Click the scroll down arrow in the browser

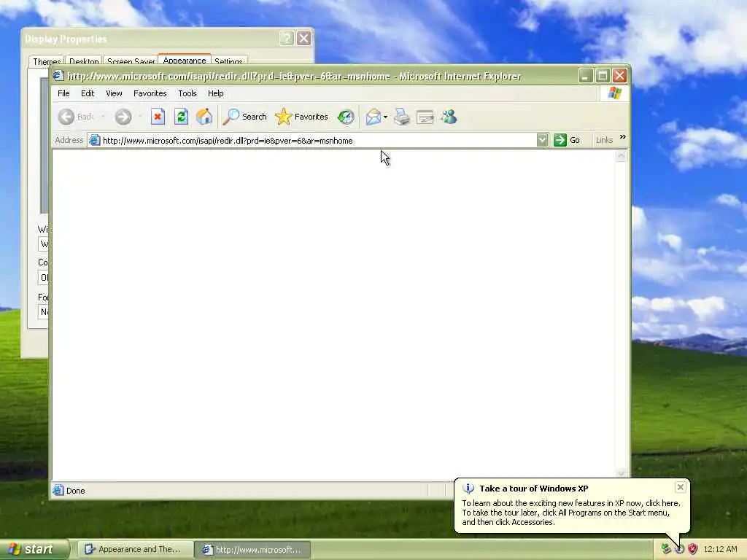tap(621, 472)
